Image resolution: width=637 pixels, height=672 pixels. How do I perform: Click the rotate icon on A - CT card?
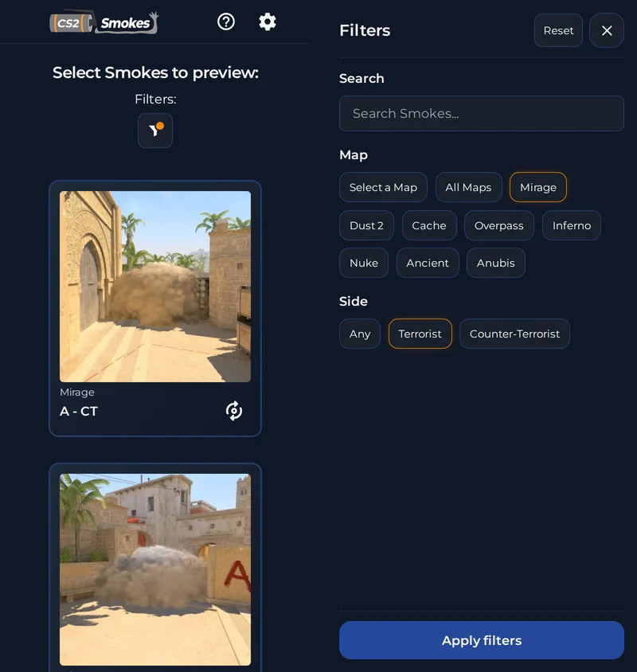pyautogui.click(x=234, y=411)
